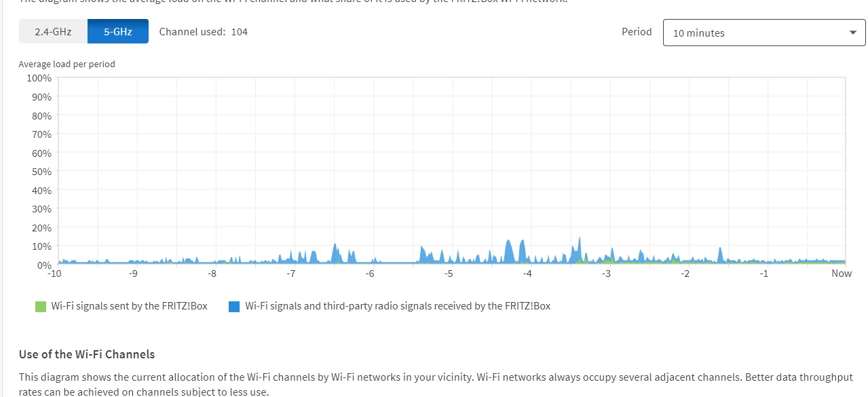Click the 100% load axis label

39,78
